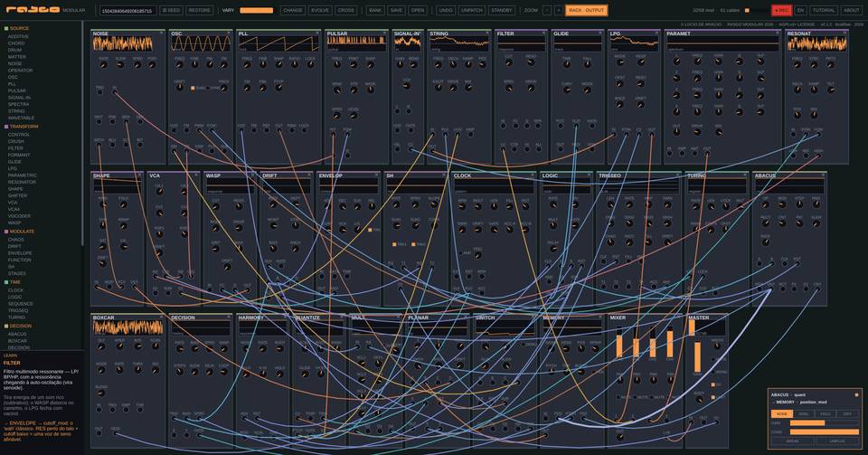
Task: Close the OSC module with its x icon
Action: coord(230,33)
